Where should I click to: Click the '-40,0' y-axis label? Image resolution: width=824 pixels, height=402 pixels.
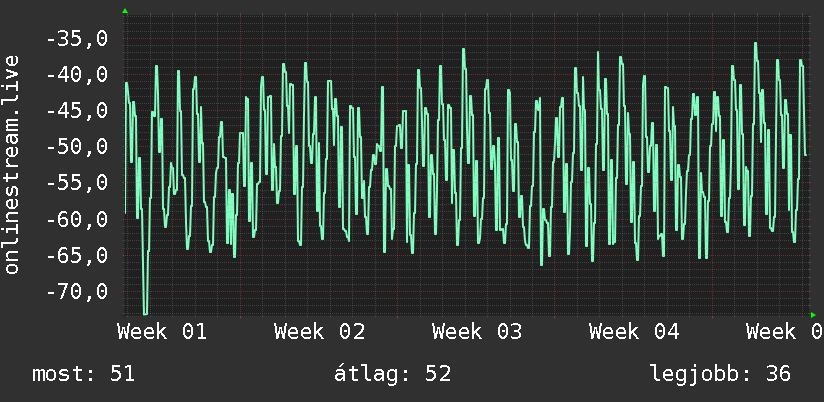77,75
